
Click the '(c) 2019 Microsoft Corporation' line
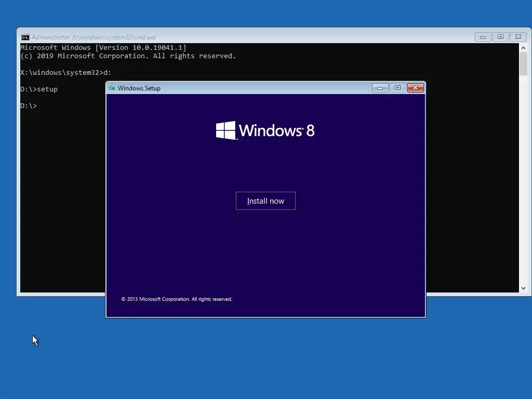128,56
